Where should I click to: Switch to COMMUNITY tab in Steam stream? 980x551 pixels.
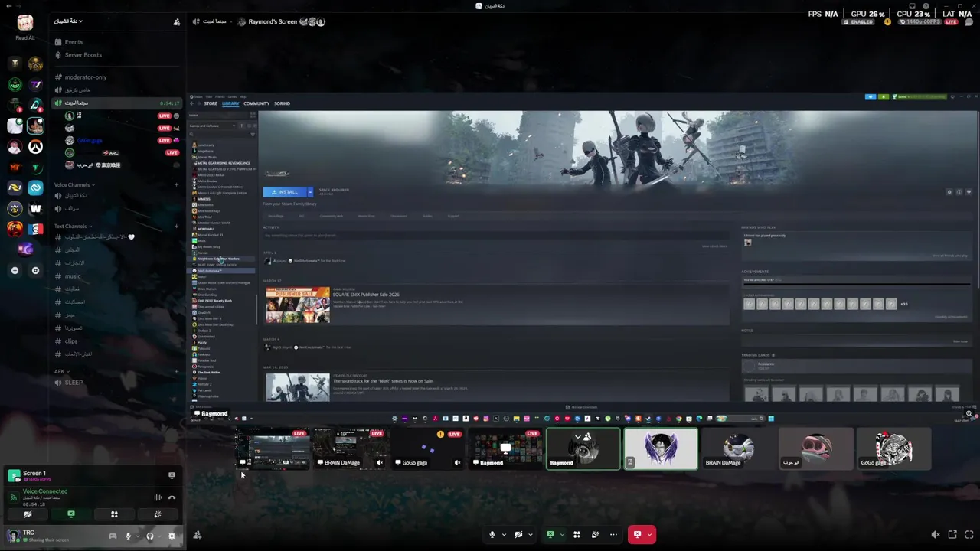[256, 103]
